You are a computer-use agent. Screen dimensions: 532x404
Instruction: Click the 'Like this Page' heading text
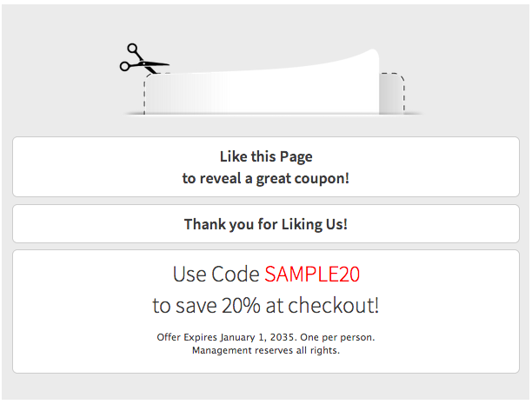click(x=266, y=156)
